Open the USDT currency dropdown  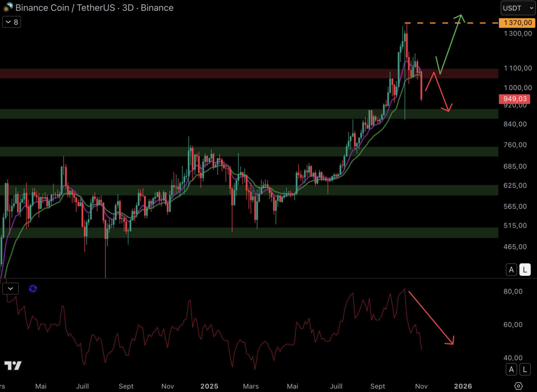pos(518,8)
